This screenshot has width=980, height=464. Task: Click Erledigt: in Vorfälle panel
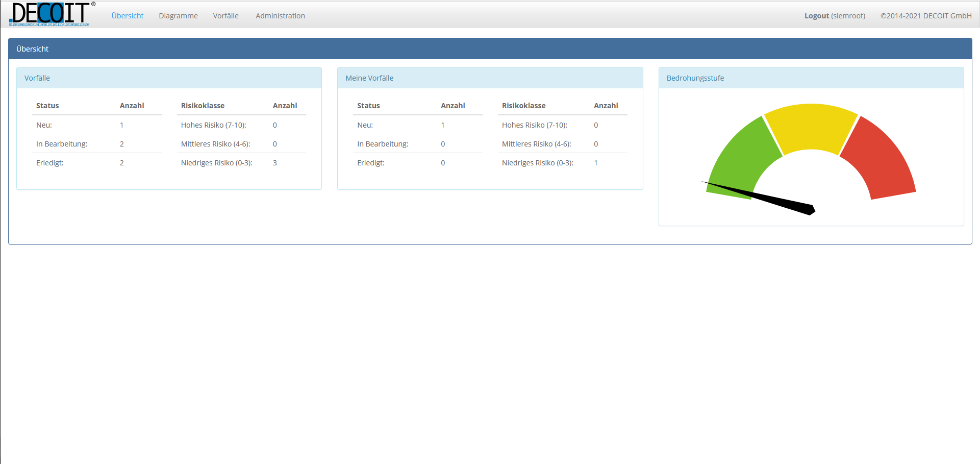50,163
